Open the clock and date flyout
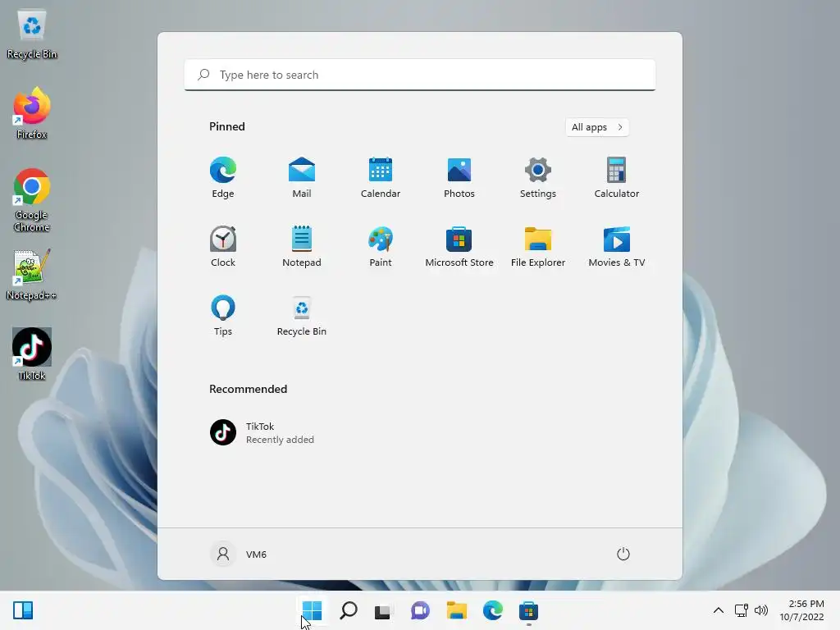 [x=801, y=610]
